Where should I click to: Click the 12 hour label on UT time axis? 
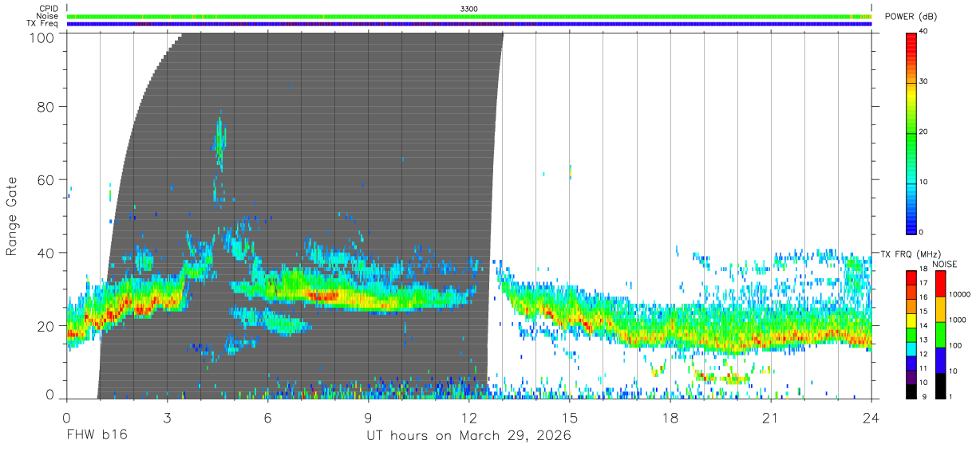[x=469, y=418]
